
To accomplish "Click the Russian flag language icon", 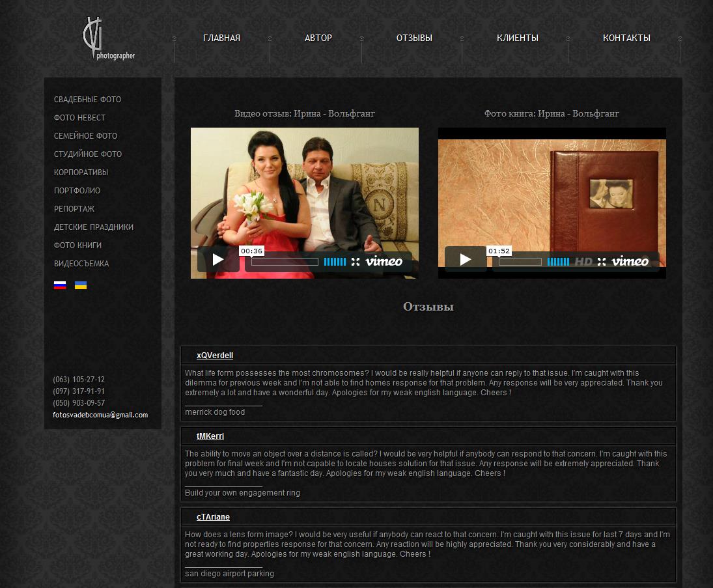I will pyautogui.click(x=60, y=285).
